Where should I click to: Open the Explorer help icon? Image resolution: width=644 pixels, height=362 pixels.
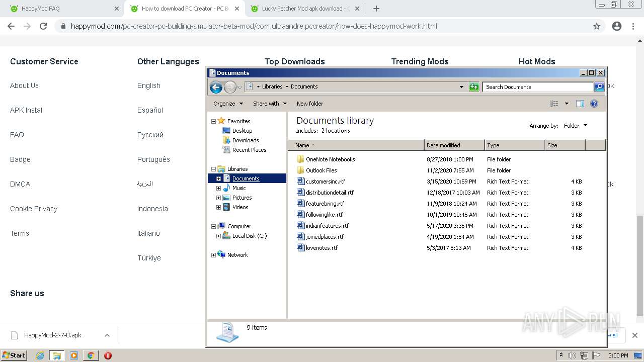point(594,104)
